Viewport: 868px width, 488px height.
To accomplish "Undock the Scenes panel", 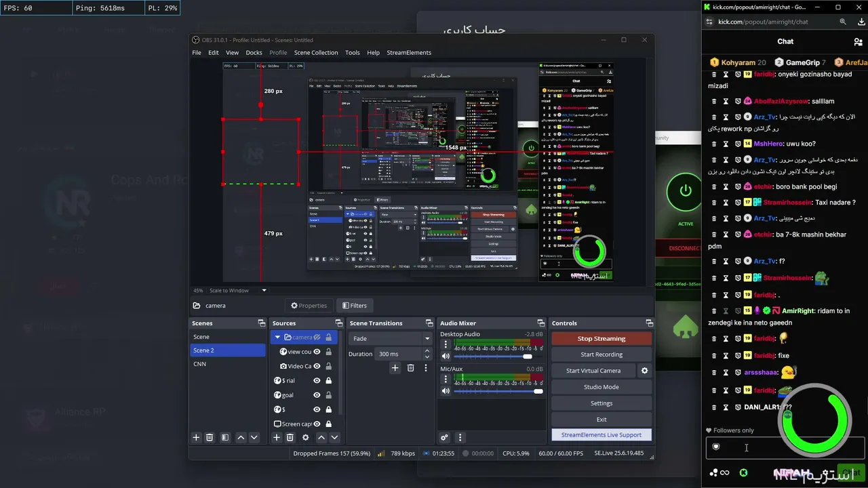I will point(261,323).
